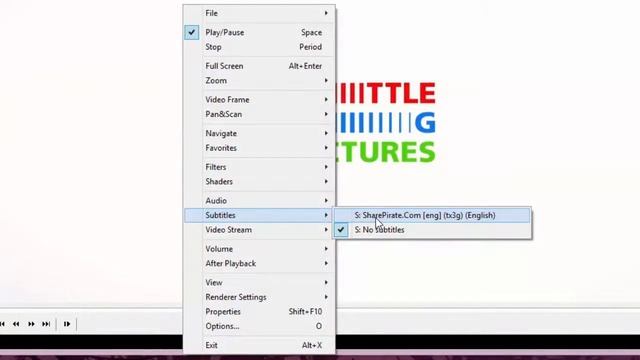Open the Volume submenu

(x=259, y=249)
